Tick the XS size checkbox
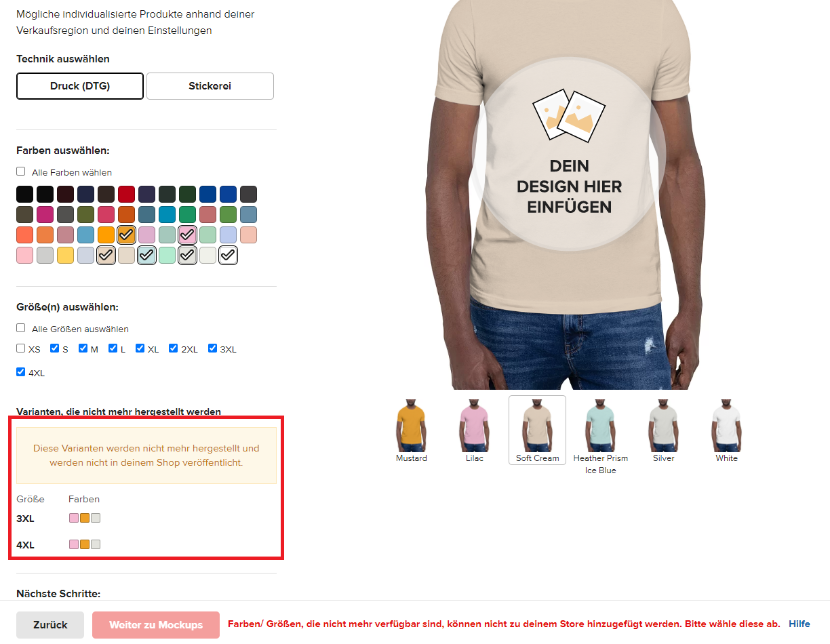830x644 pixels. click(21, 348)
